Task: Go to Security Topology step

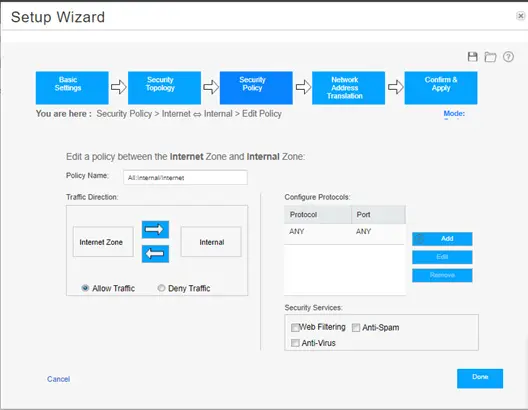Action: point(164,88)
